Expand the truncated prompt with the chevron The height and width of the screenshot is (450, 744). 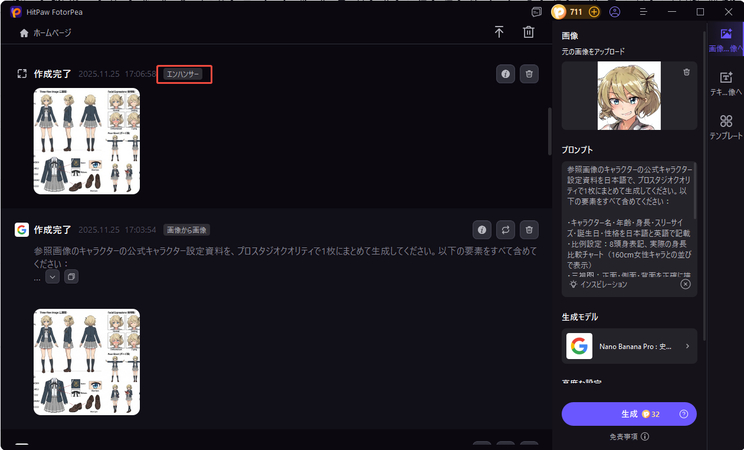pyautogui.click(x=52, y=276)
